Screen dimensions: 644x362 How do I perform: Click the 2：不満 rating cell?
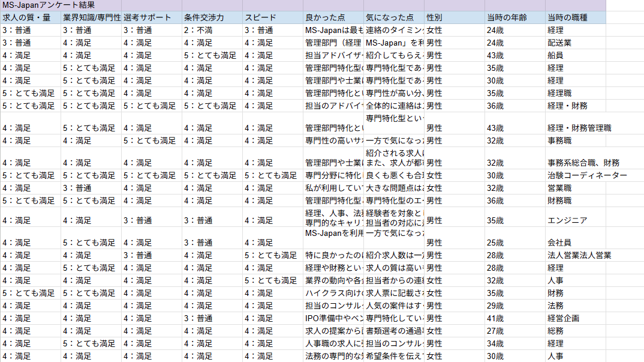coord(212,30)
